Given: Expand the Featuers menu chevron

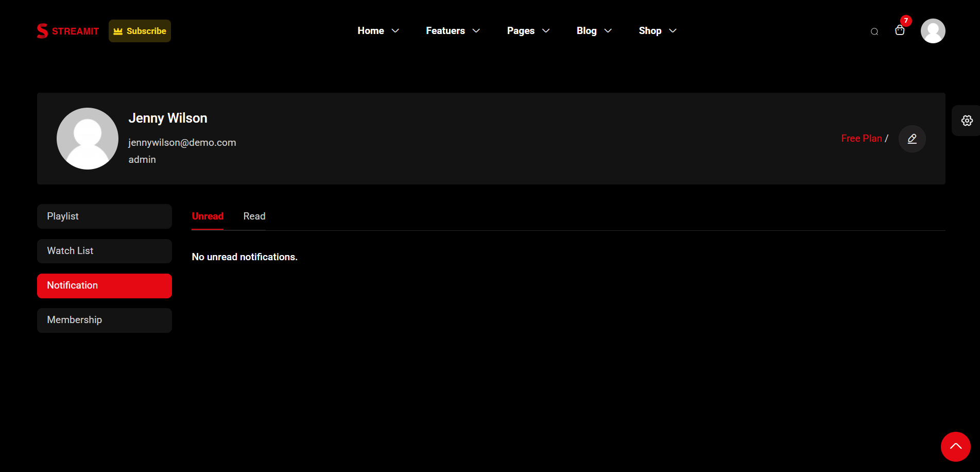Looking at the screenshot, I should 476,31.
